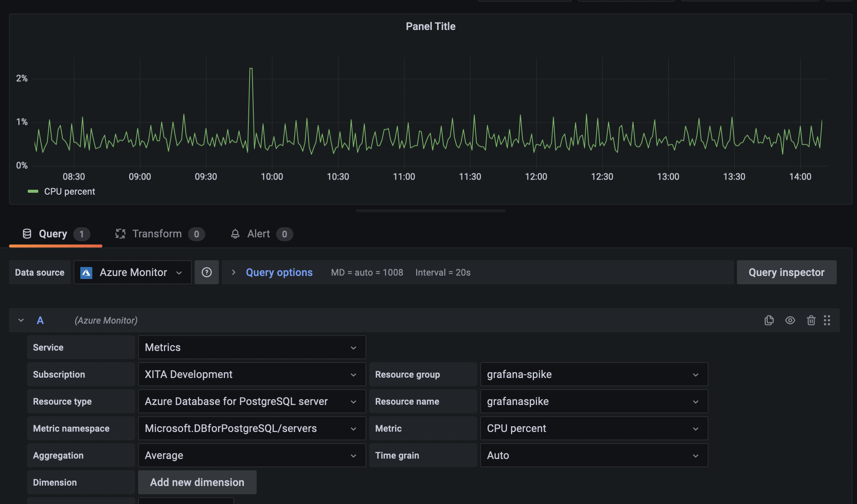Open the Aggregation dropdown showing Average
857x504 pixels.
tap(252, 455)
